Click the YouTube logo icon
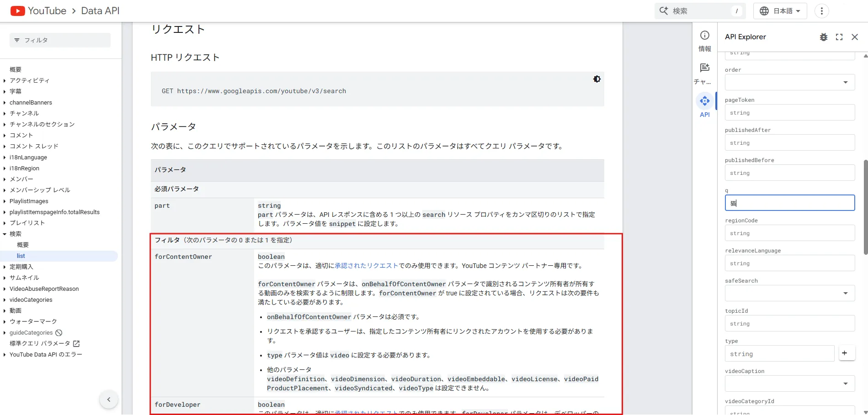Viewport: 868px width, 415px height. point(18,11)
